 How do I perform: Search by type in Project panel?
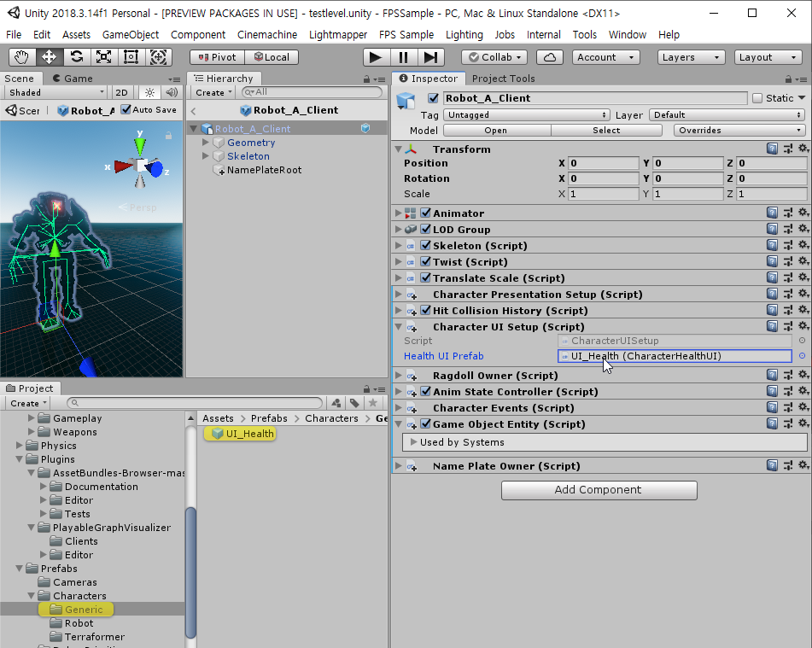tap(336, 403)
